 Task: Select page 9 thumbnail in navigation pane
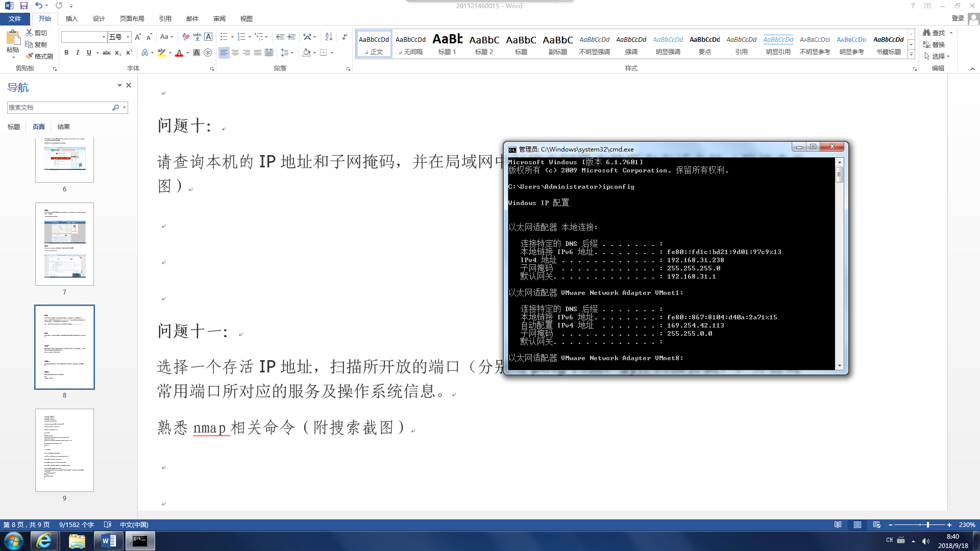click(x=64, y=450)
